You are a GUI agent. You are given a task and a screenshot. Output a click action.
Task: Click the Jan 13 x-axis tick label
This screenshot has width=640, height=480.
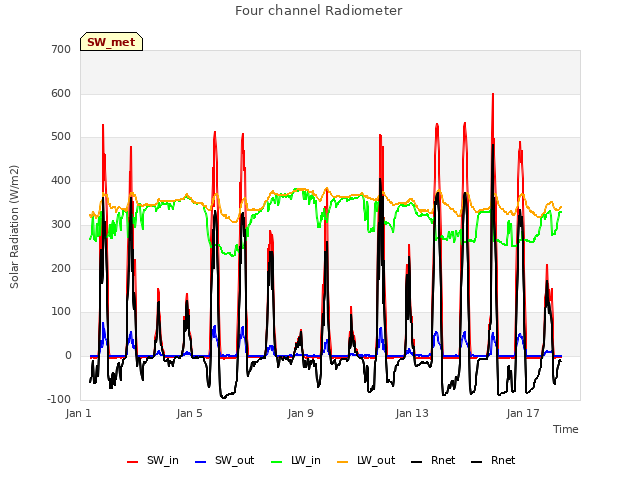(412, 413)
